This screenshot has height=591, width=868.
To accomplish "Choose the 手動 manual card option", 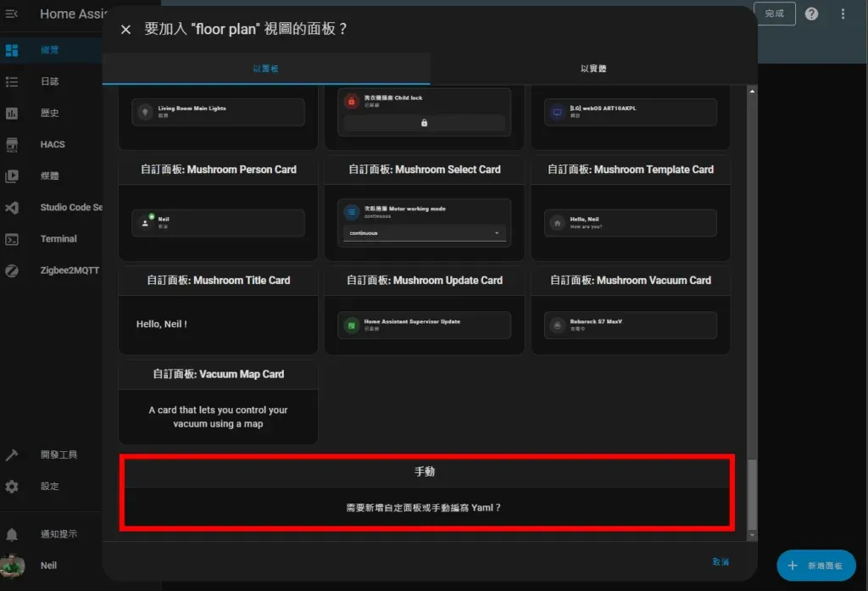I will pos(425,493).
